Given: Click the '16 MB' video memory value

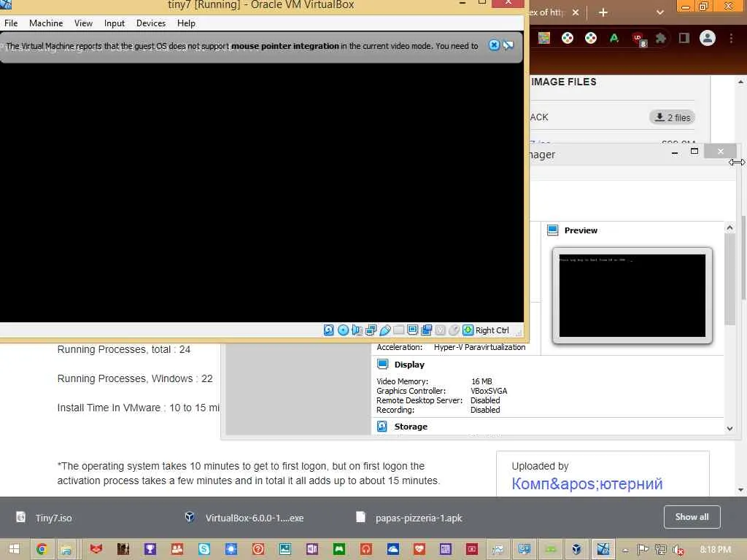Looking at the screenshot, I should [481, 381].
